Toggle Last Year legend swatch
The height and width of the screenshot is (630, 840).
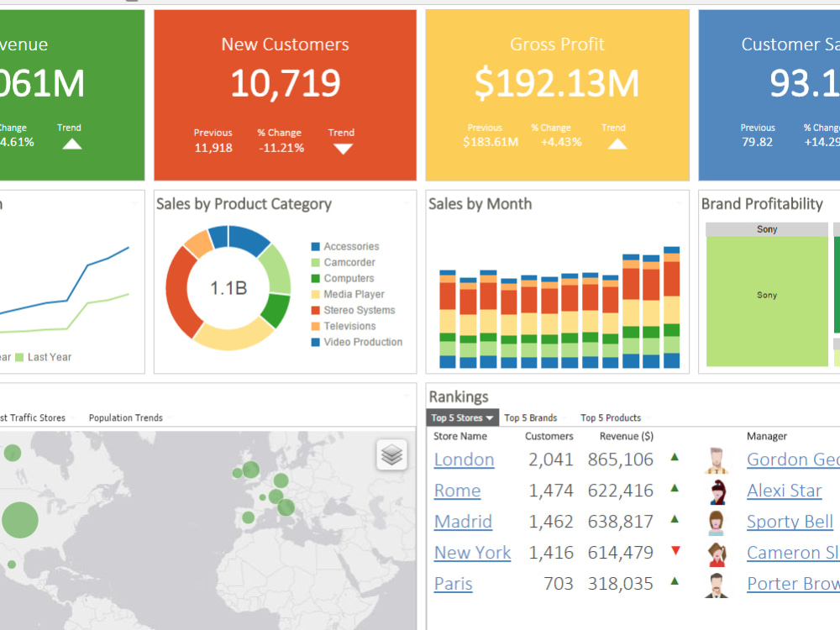19,357
